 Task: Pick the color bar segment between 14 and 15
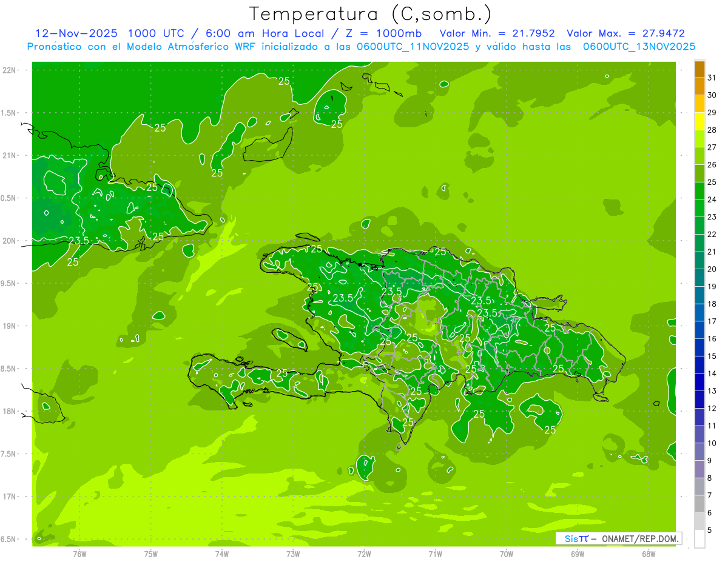(x=699, y=365)
